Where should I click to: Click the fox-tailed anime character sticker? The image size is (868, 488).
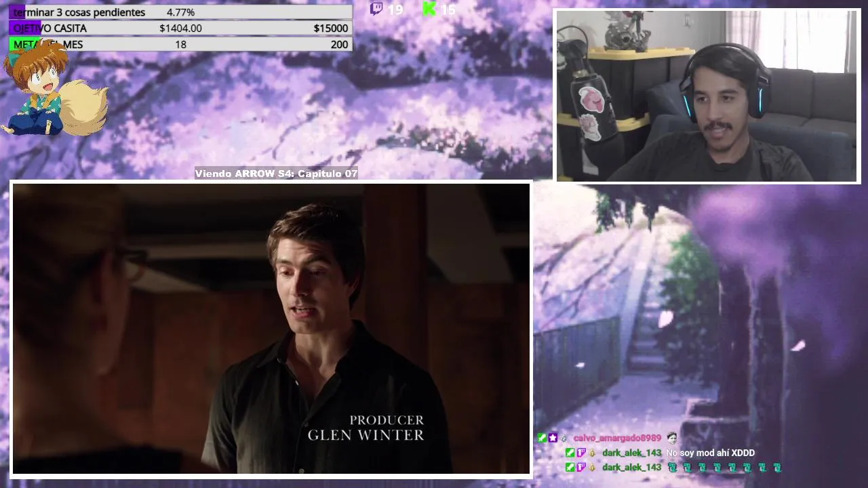[53, 88]
